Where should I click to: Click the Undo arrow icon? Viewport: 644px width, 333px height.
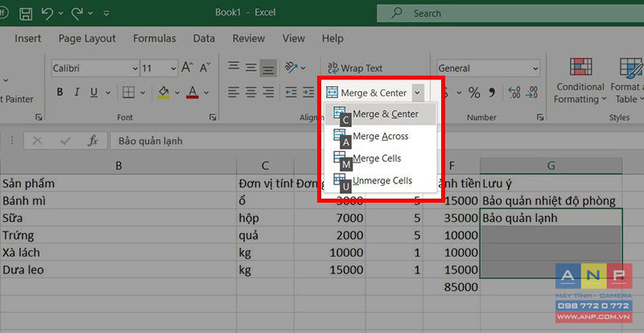47,14
